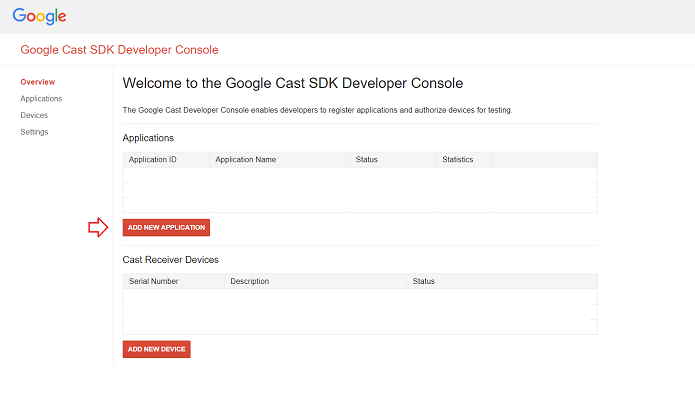Go to Devices in the sidebar
695x400 pixels.
pyautogui.click(x=33, y=116)
